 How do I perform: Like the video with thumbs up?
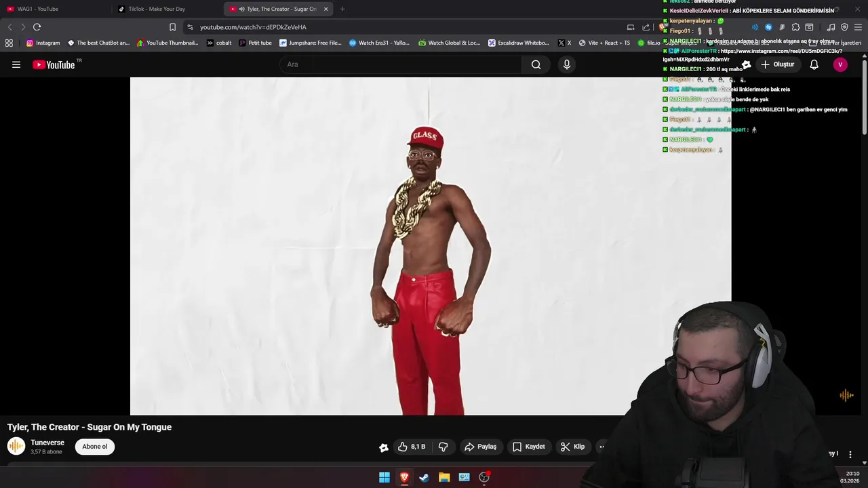(x=412, y=447)
